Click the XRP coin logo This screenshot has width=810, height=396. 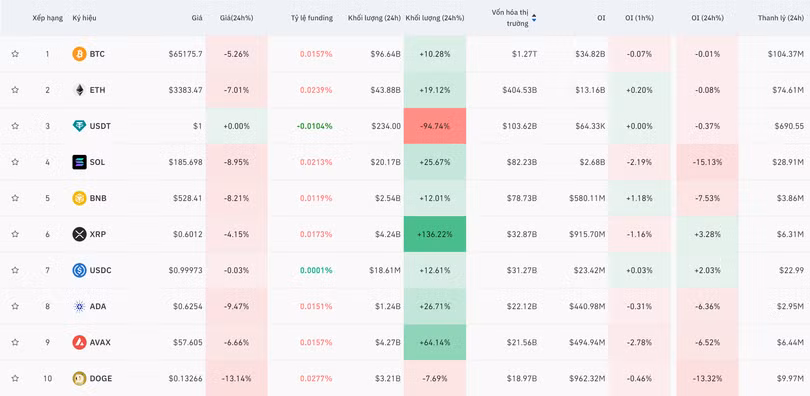click(79, 234)
